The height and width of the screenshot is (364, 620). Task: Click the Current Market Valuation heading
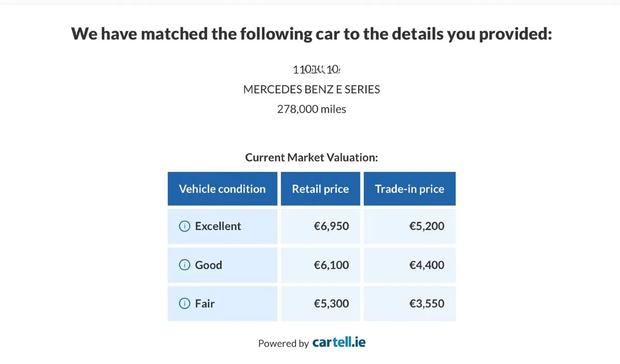click(x=312, y=157)
